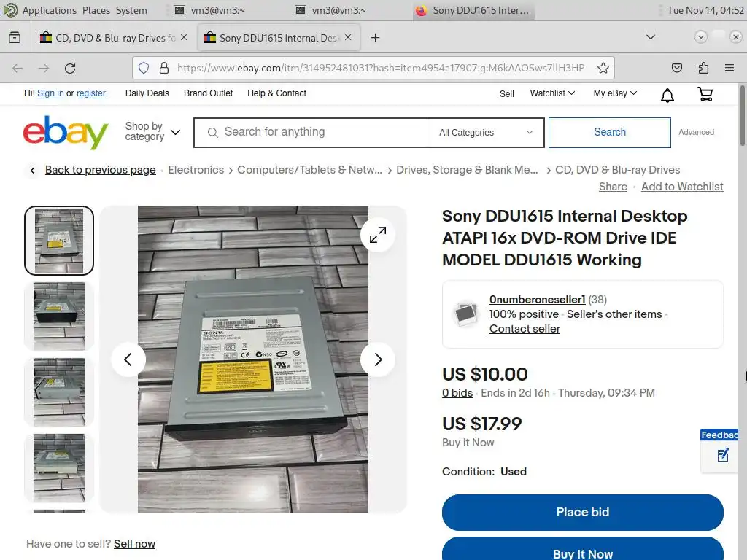Select the second product thumbnail
747x560 pixels.
pyautogui.click(x=59, y=316)
